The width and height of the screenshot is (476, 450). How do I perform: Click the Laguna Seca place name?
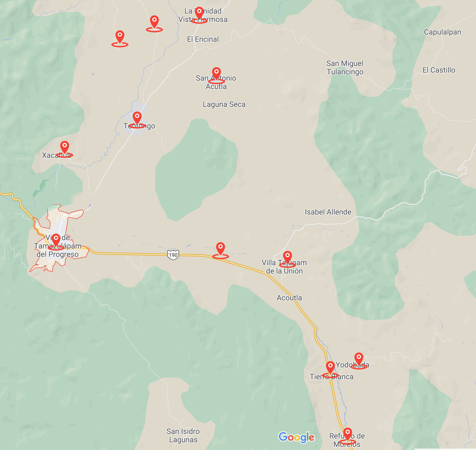pos(224,104)
